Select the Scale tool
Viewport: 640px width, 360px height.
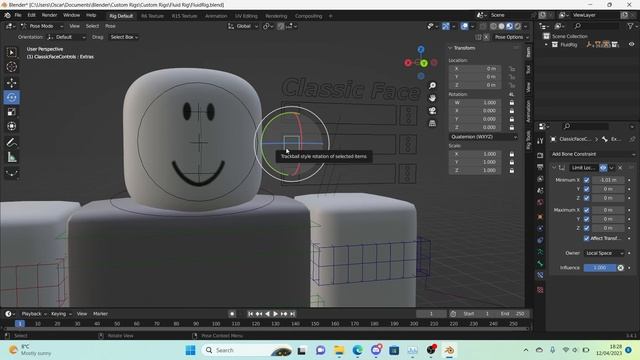click(11, 112)
